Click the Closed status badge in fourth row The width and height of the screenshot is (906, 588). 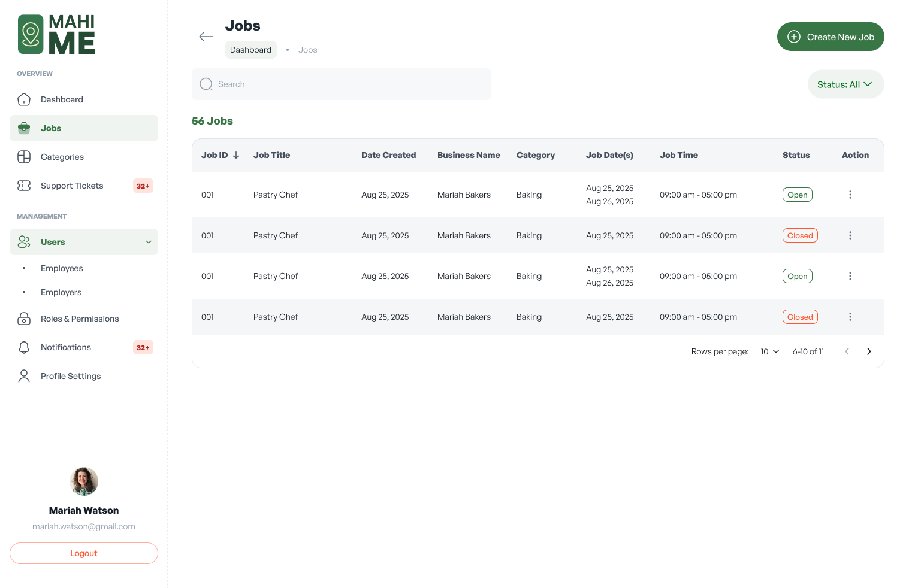(800, 317)
